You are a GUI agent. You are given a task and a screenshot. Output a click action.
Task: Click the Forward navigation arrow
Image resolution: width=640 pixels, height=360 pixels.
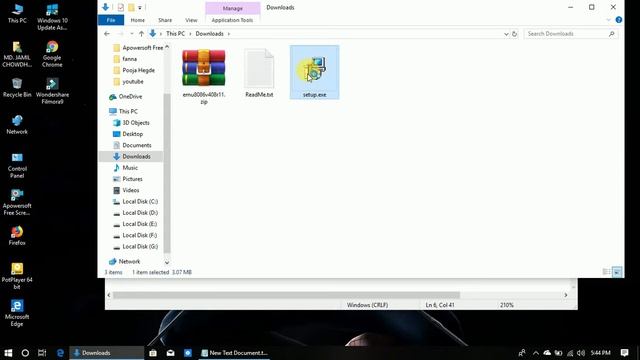120,34
